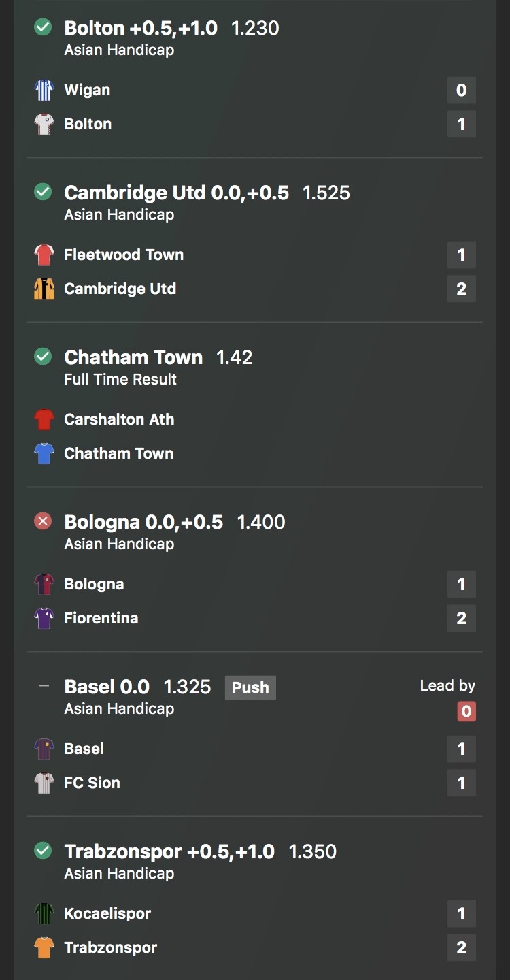Click the red Lead by 0 indicator
This screenshot has height=980, width=510.
466,712
